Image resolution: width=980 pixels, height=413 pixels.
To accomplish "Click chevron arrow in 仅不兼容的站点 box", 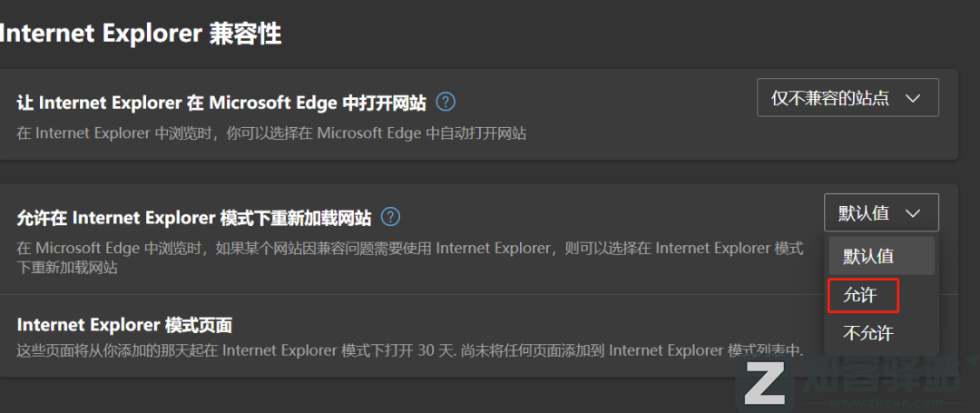I will [x=913, y=98].
